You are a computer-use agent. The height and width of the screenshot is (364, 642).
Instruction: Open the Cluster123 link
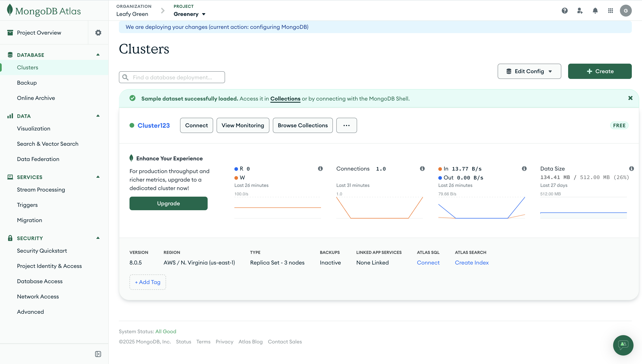coord(154,126)
